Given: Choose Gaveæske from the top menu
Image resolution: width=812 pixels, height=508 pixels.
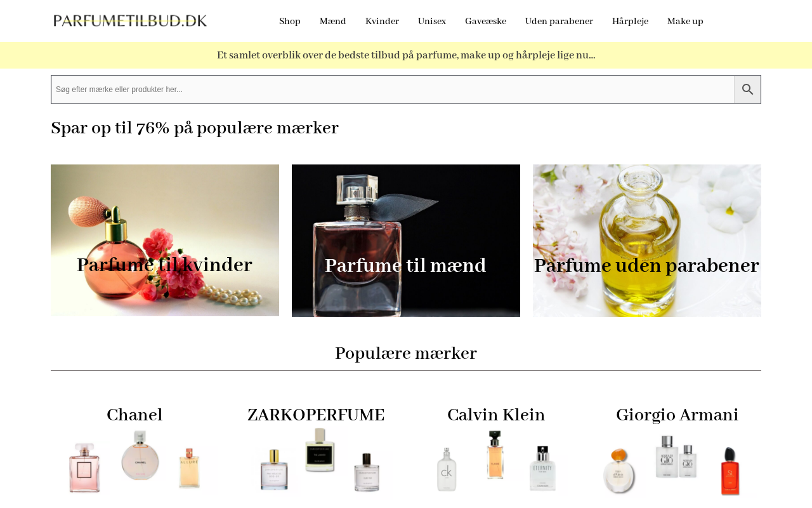Looking at the screenshot, I should pos(485,22).
